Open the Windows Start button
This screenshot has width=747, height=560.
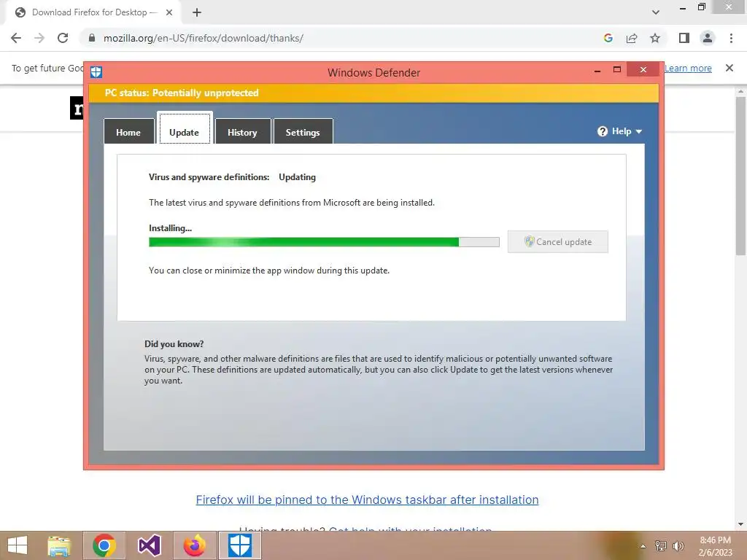coord(18,545)
